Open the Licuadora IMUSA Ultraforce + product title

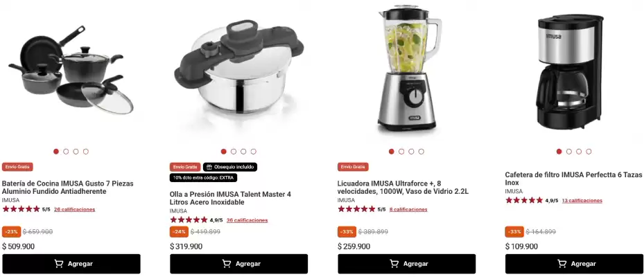[x=403, y=187]
